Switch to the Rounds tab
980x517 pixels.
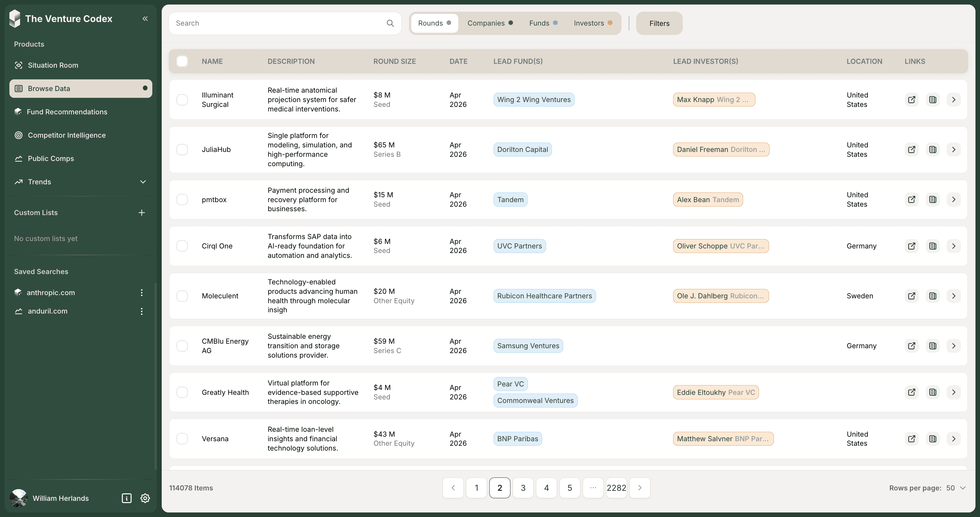click(435, 23)
